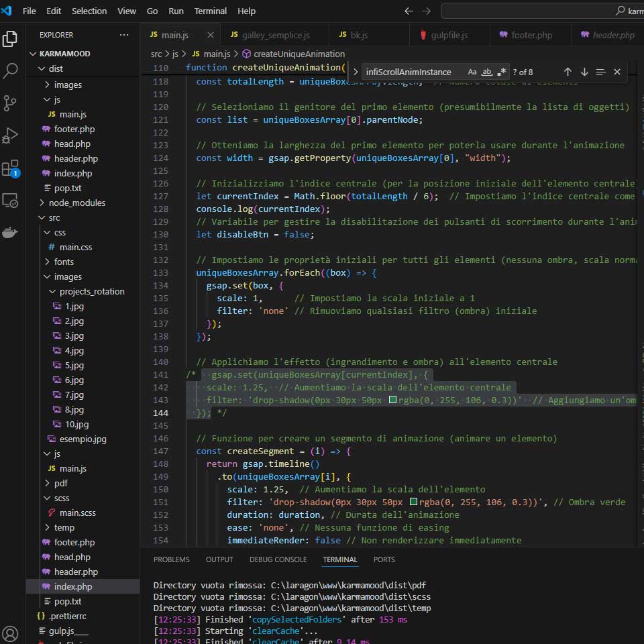
Task: Toggle Match Whole Word in find widget
Action: coord(487,72)
